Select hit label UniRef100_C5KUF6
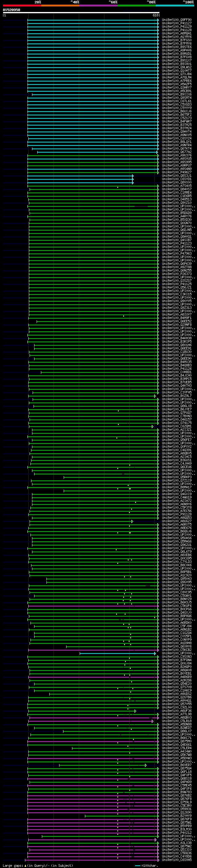This screenshot has height=868, width=197. 177,606
